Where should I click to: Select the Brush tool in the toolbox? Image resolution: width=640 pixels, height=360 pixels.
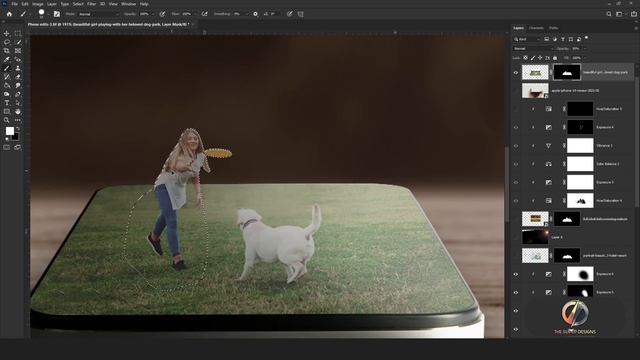[x=7, y=68]
